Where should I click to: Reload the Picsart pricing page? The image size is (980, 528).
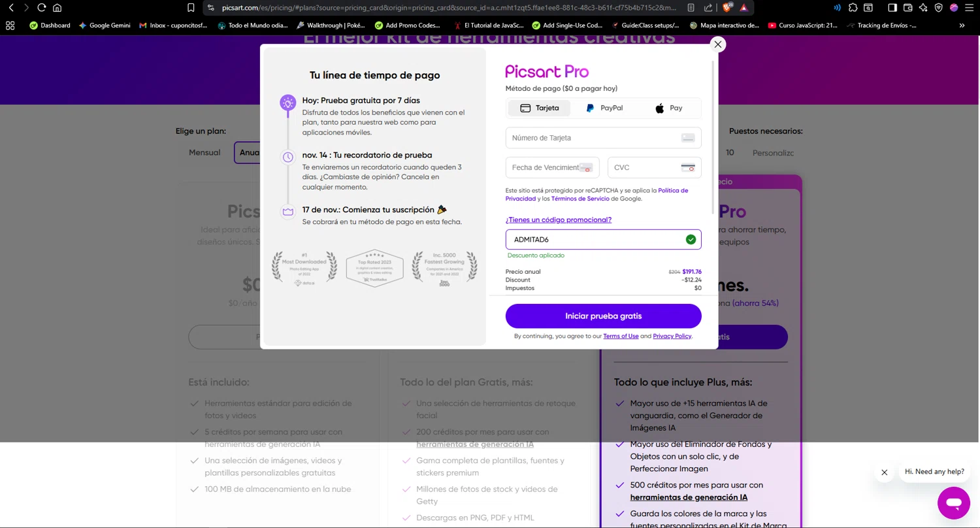point(42,8)
